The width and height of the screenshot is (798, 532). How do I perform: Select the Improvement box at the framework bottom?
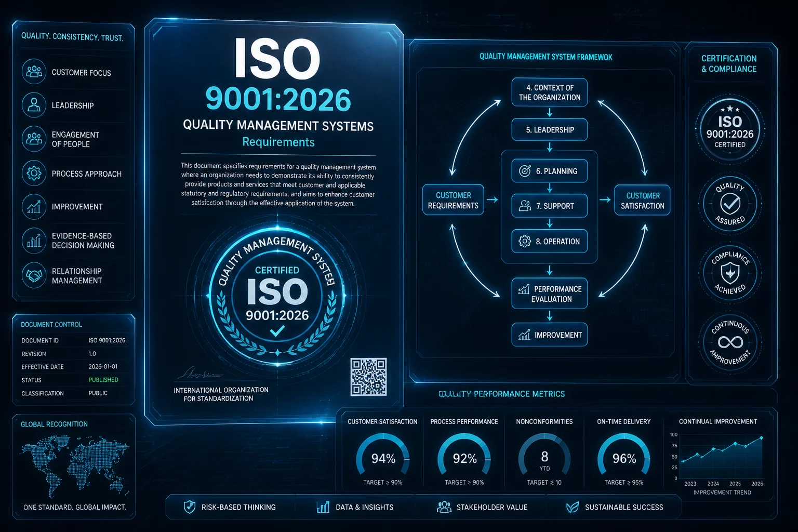tap(550, 335)
